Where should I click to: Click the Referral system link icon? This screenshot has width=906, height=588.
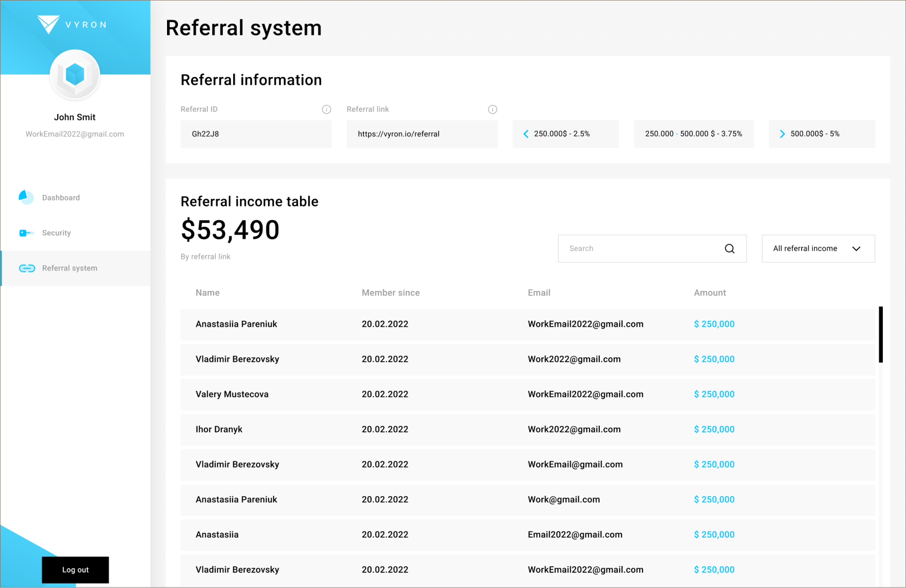(x=27, y=268)
